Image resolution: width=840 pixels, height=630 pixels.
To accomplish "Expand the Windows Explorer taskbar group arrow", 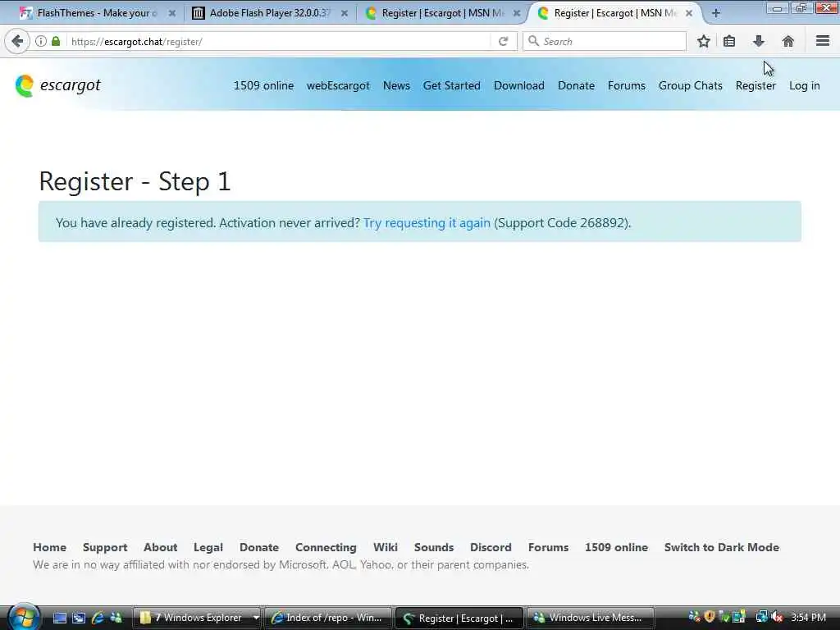I will click(256, 618).
